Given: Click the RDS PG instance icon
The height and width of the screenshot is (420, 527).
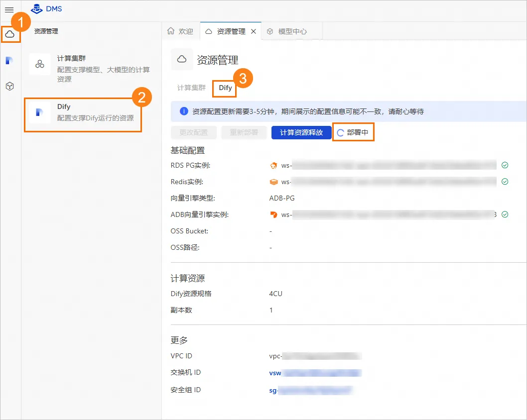Looking at the screenshot, I should (273, 165).
